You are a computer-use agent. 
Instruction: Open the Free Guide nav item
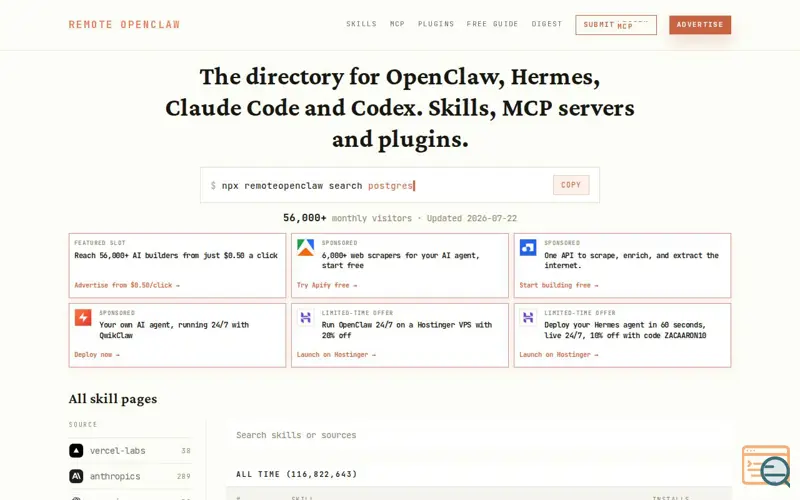[x=492, y=24]
